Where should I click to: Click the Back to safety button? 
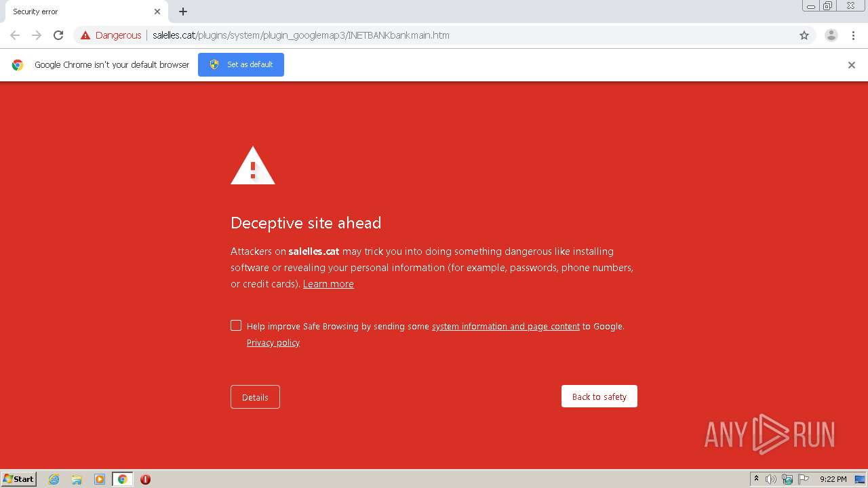point(599,396)
